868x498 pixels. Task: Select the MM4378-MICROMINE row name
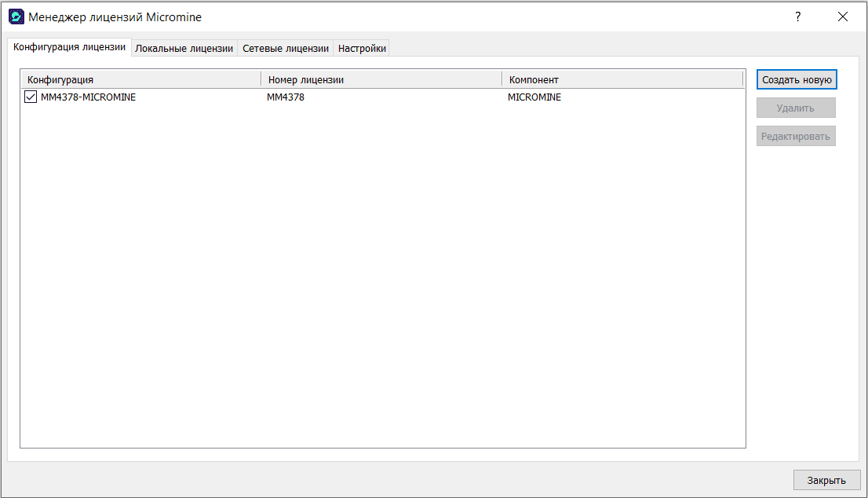(x=88, y=97)
